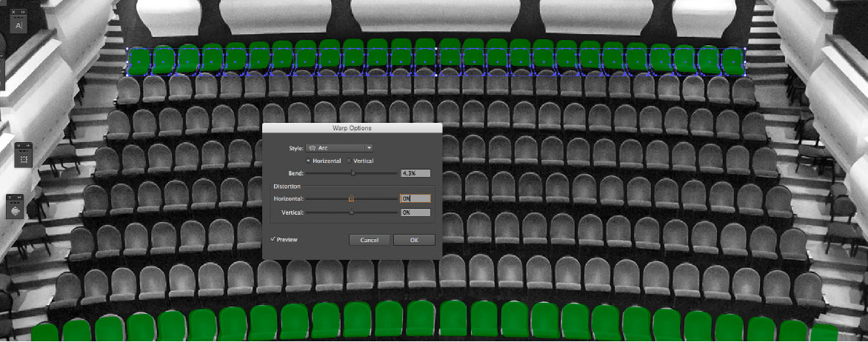Open the Style dropdown showing Arc

(x=339, y=148)
